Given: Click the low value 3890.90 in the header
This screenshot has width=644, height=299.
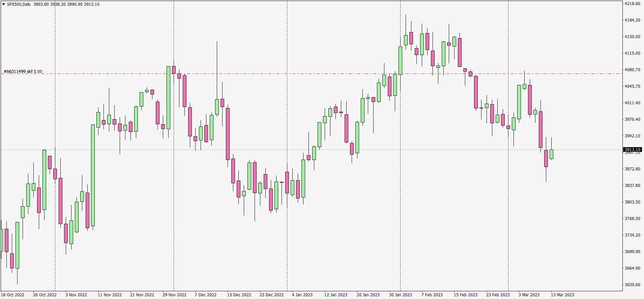Looking at the screenshot, I should pos(75,4).
